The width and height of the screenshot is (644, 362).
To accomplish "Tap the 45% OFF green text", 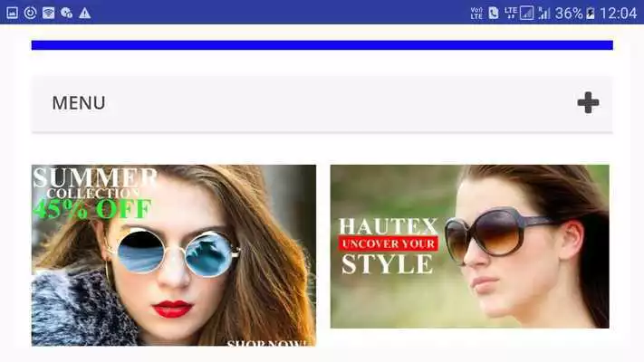I will (92, 209).
